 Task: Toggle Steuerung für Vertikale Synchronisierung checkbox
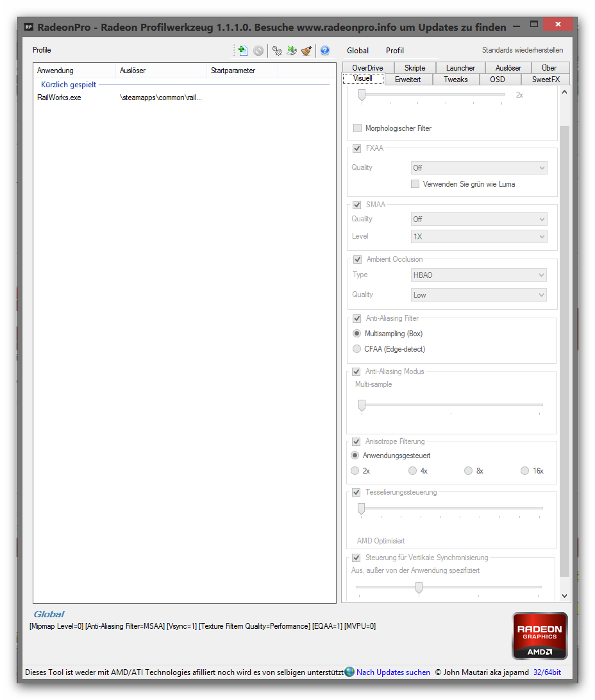pyautogui.click(x=356, y=558)
